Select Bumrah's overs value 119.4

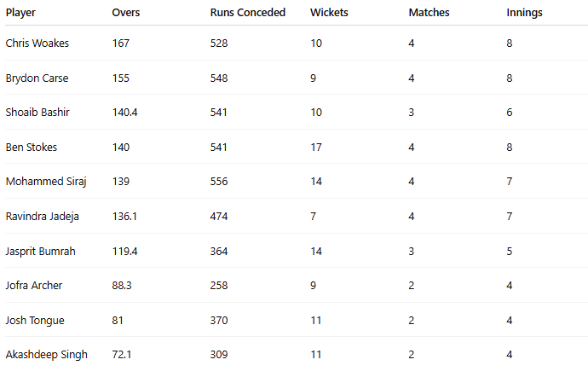coord(124,252)
